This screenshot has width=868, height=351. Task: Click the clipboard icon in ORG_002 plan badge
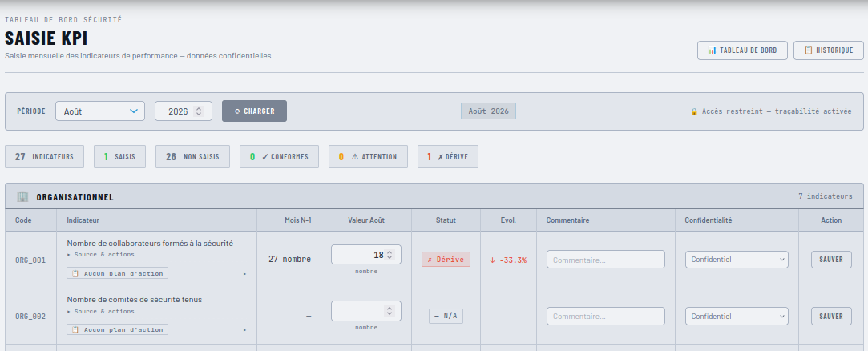coord(76,330)
